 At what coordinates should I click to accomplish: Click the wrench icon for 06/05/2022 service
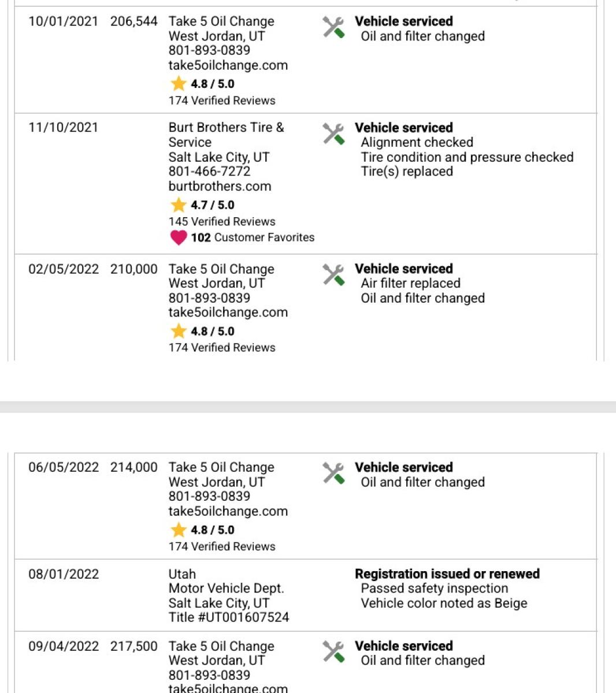coord(333,474)
